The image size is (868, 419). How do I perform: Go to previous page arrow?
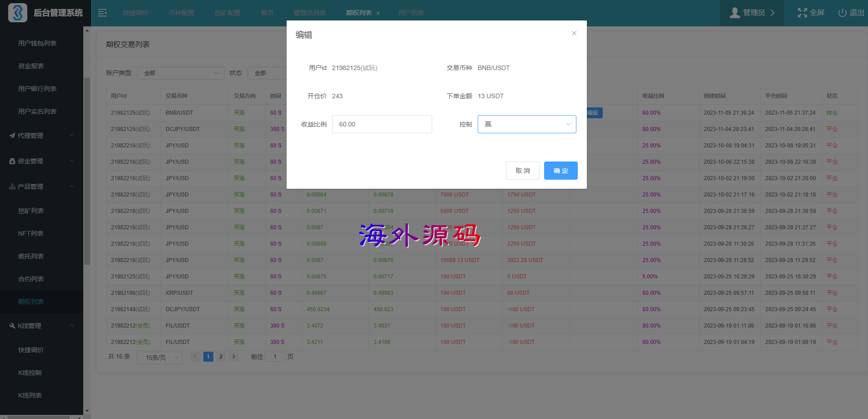tap(195, 357)
